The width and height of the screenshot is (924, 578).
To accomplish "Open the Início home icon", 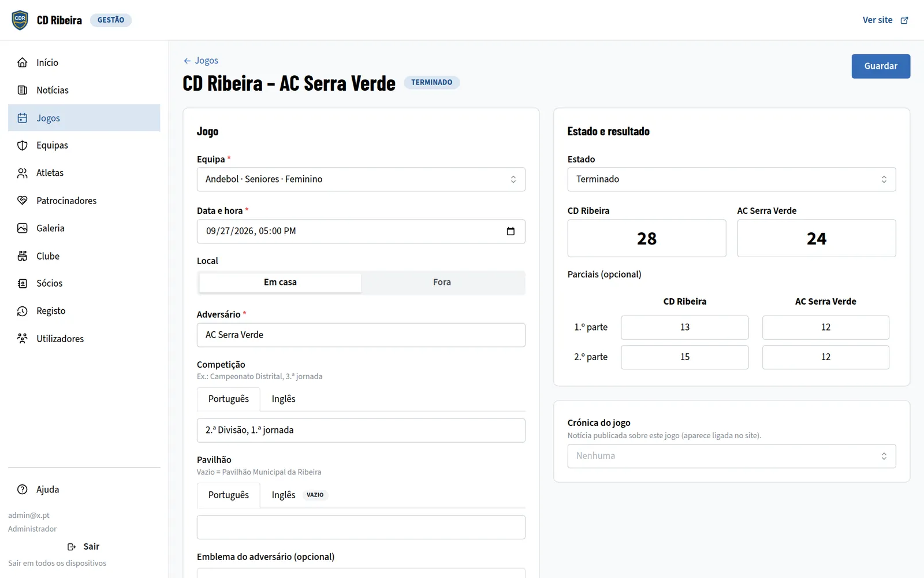I will tap(23, 62).
